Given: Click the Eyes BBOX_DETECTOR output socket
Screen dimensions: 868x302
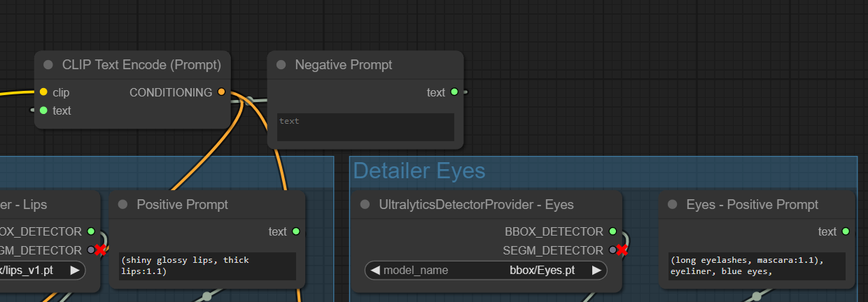Looking at the screenshot, I should 613,231.
